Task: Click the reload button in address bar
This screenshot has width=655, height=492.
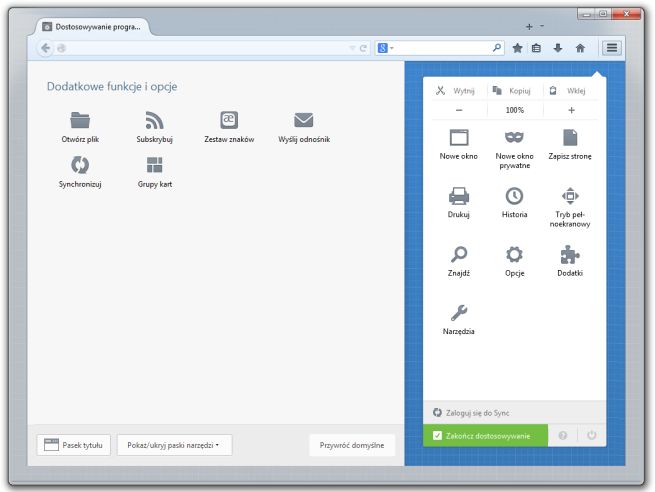Action: click(363, 48)
